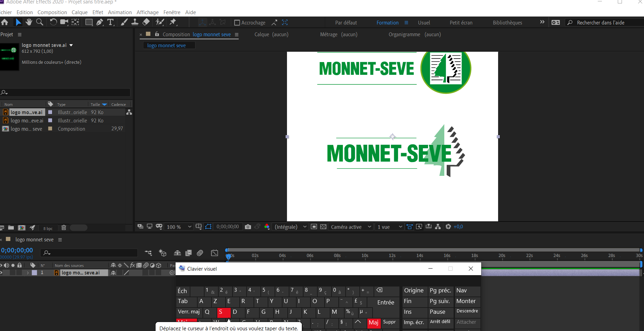Select the Text tool
Viewport: 644px width, 331px height.
tap(110, 22)
